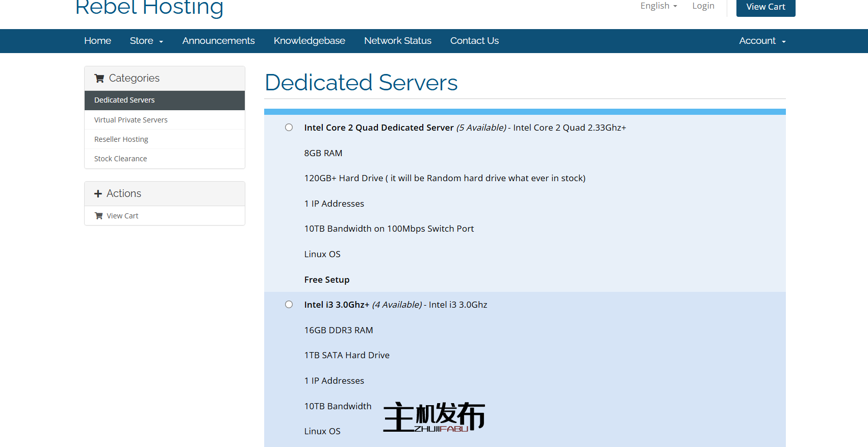Open Stock Clearance category
868x447 pixels.
tap(165, 159)
